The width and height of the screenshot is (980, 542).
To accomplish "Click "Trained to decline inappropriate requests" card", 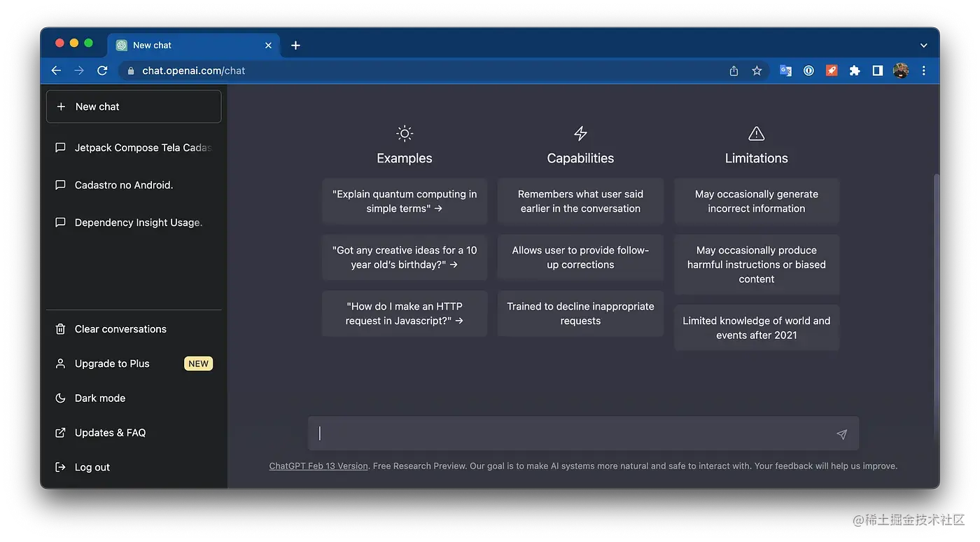I will [580, 314].
